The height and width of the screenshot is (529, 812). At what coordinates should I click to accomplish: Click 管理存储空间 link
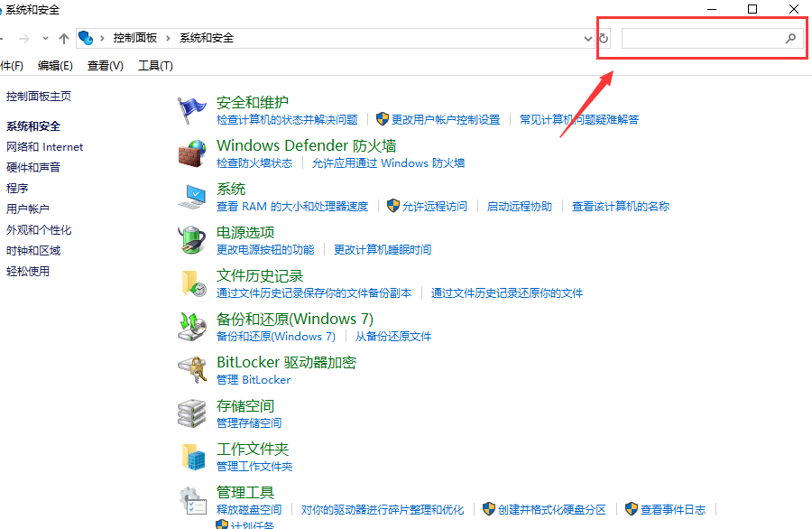pyautogui.click(x=249, y=423)
